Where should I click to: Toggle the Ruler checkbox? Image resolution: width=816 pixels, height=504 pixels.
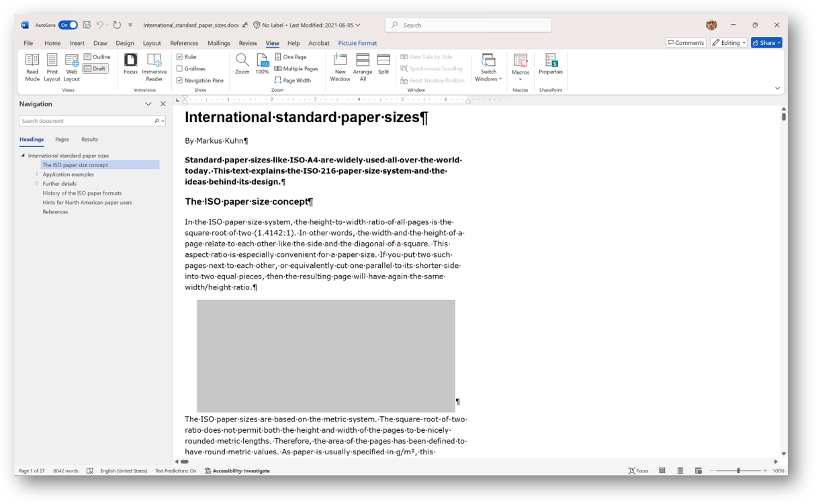click(x=180, y=56)
